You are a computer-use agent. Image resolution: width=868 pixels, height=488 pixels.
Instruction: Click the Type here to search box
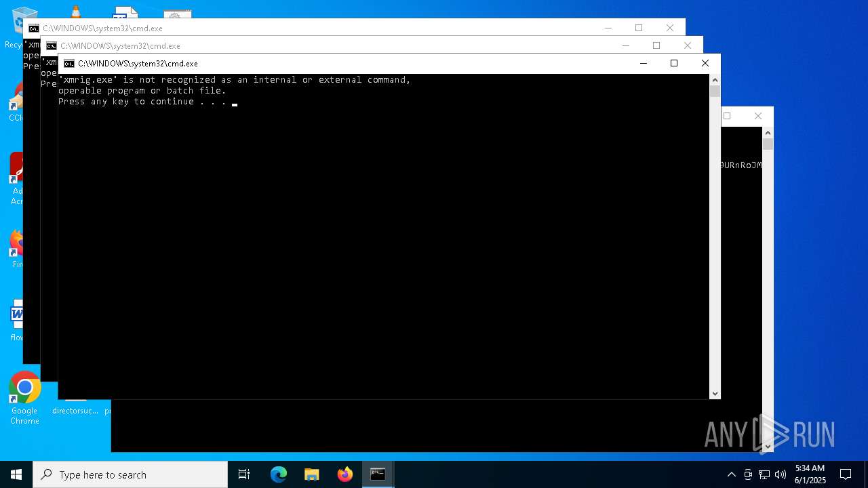(130, 474)
